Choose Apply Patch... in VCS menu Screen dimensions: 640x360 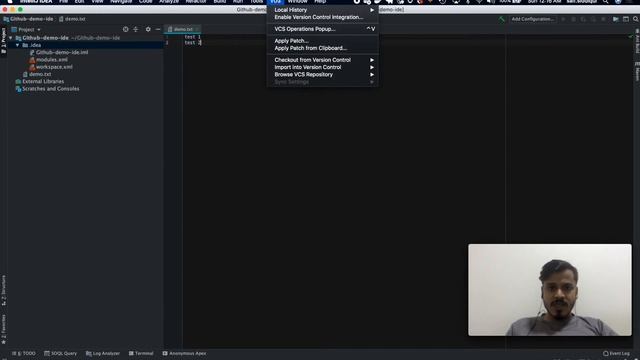coord(322,41)
